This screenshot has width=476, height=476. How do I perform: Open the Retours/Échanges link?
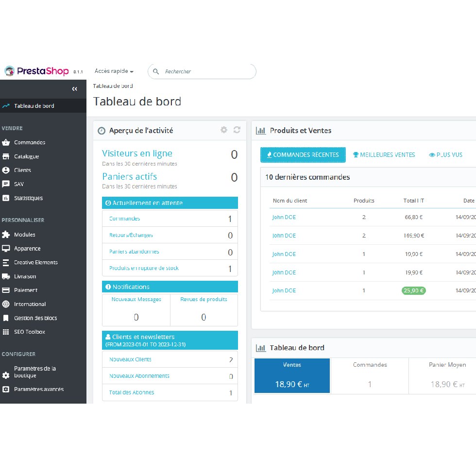point(131,235)
